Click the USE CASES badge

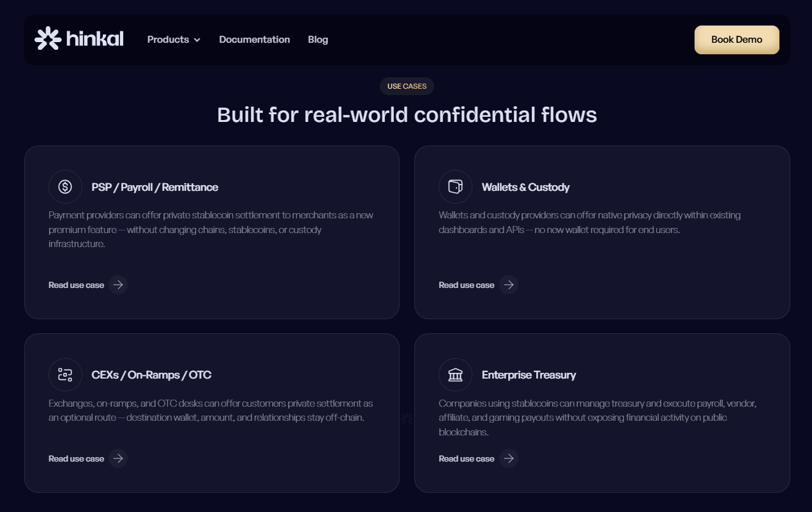point(407,86)
